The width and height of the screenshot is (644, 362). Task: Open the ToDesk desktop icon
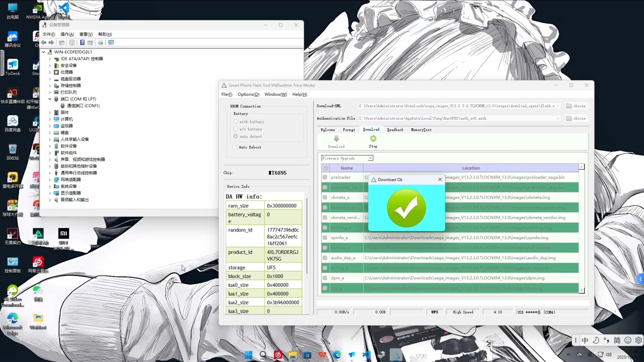13,65
